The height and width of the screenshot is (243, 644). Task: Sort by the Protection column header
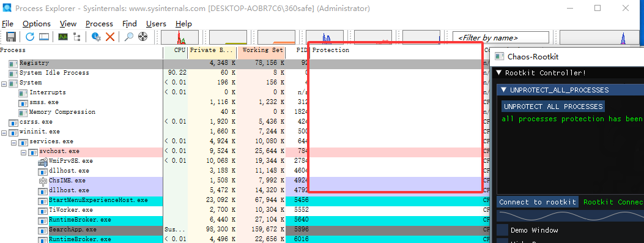pos(396,50)
